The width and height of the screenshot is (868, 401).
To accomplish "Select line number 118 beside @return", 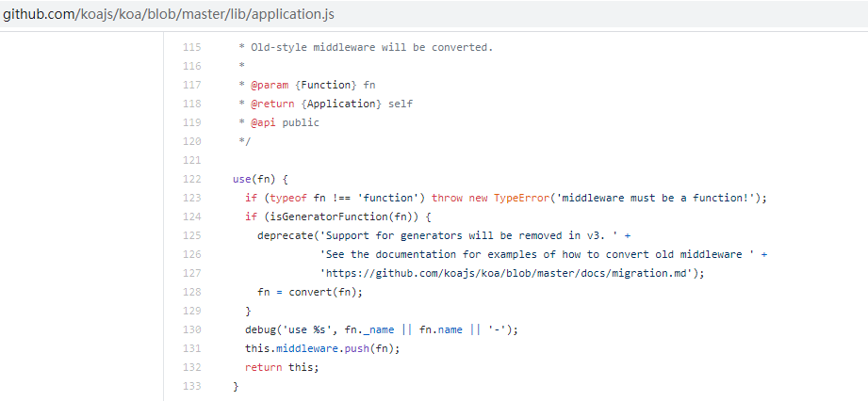I will click(x=191, y=104).
